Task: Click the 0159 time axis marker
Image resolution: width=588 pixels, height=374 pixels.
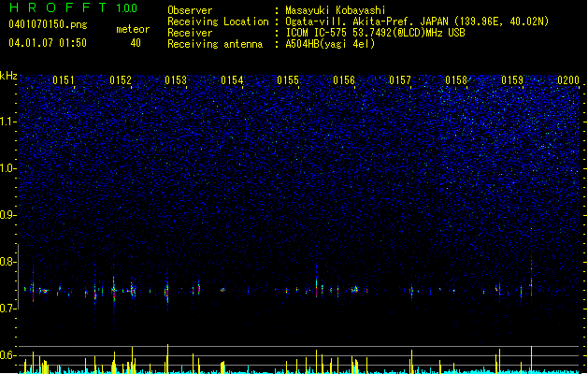Action: point(512,80)
